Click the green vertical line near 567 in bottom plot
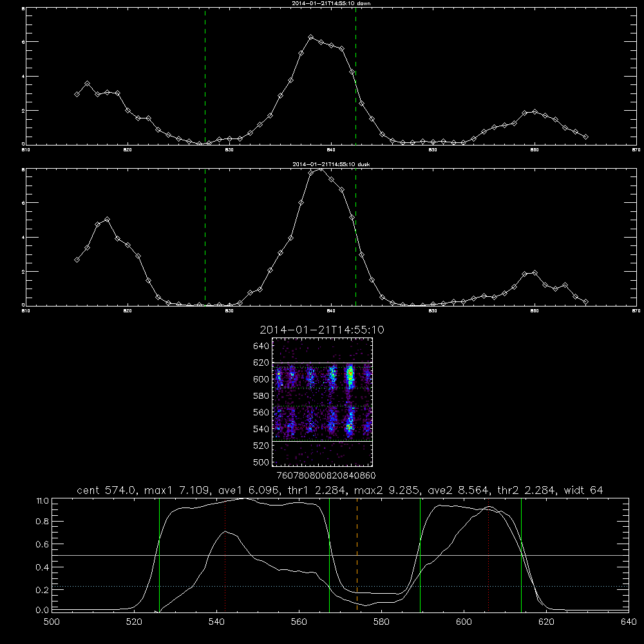The height and width of the screenshot is (644, 644). [329, 555]
